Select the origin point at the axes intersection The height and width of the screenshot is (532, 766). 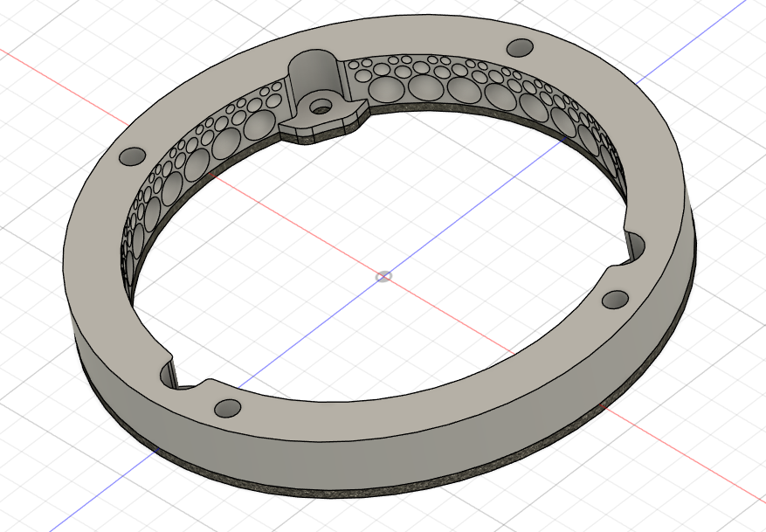[x=383, y=277]
